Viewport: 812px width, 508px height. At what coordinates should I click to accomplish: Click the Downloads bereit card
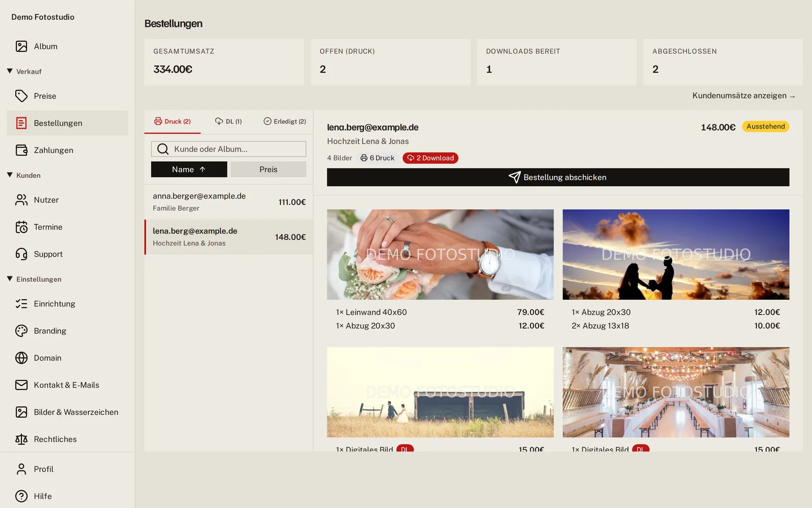pyautogui.click(x=557, y=62)
